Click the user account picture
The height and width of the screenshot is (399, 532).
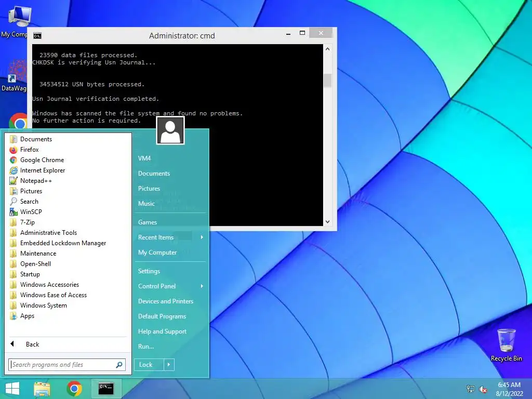pyautogui.click(x=170, y=130)
